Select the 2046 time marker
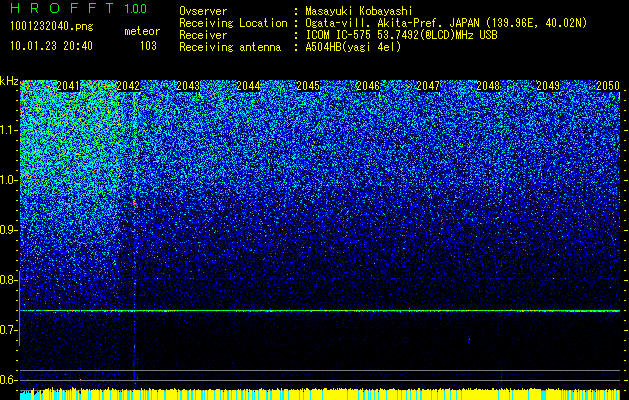The height and width of the screenshot is (400, 629). pos(368,86)
